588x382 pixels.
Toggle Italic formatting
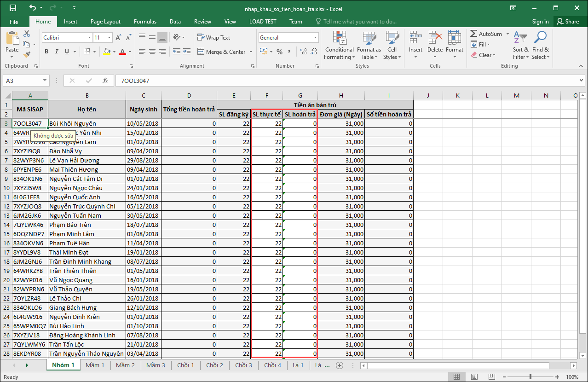(x=57, y=52)
